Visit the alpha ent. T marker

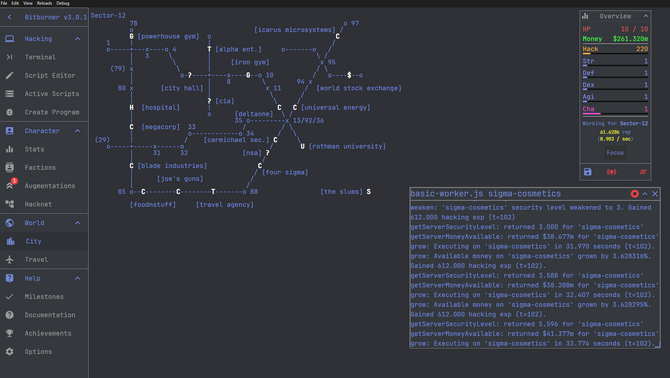[x=209, y=50]
